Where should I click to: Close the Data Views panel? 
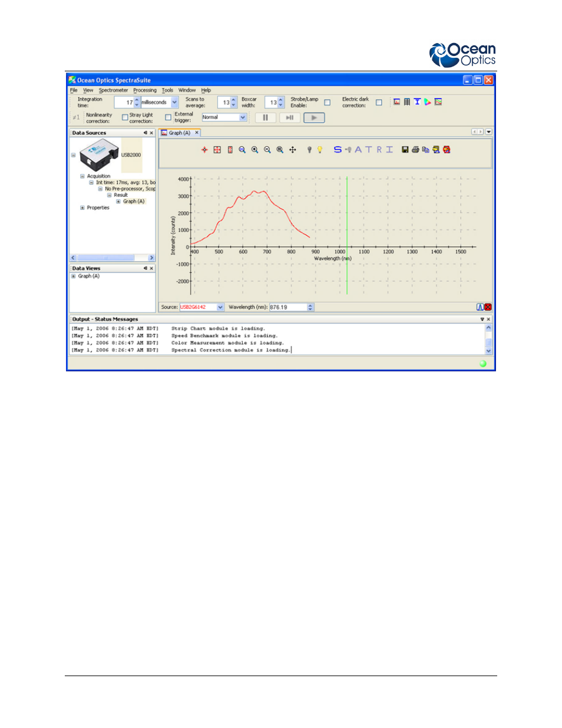[x=151, y=268]
